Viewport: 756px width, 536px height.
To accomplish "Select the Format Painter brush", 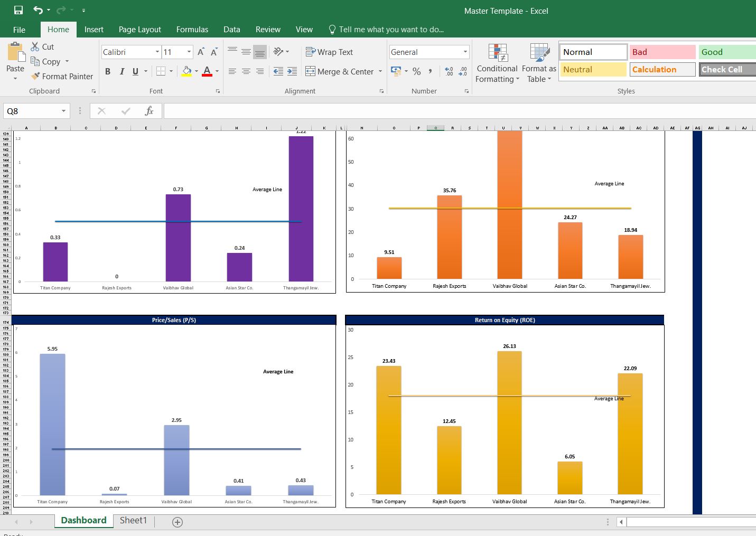I will tap(62, 76).
